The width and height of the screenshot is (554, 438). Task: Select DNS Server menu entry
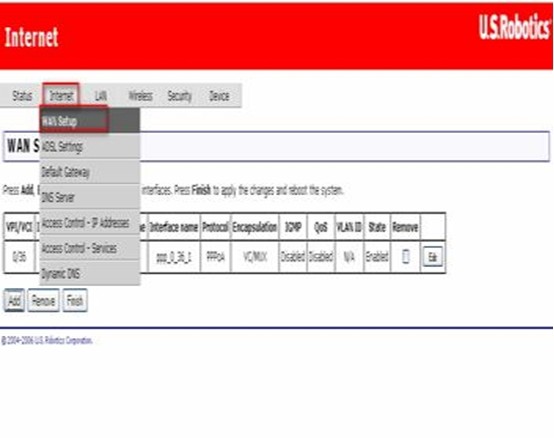click(90, 197)
